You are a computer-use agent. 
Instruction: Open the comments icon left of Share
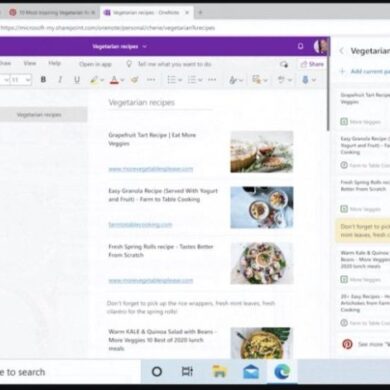click(x=284, y=64)
